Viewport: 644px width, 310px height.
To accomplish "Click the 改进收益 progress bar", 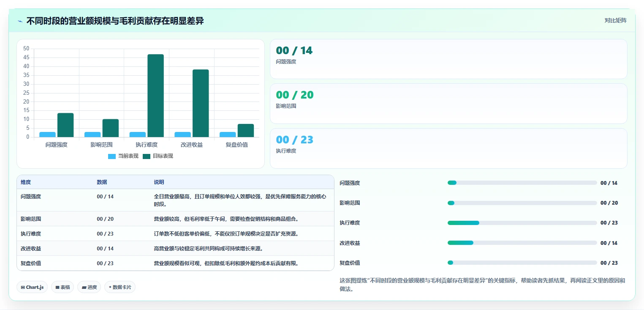I will (522, 243).
